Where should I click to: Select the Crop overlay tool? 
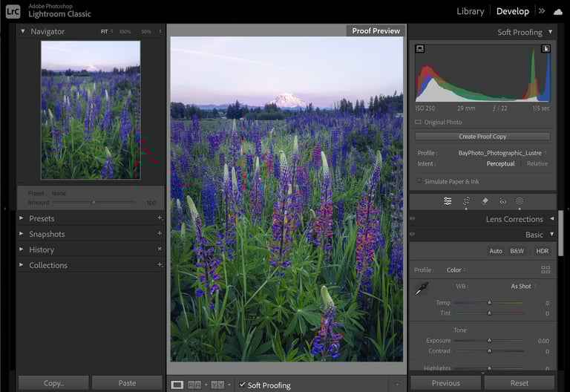point(466,200)
